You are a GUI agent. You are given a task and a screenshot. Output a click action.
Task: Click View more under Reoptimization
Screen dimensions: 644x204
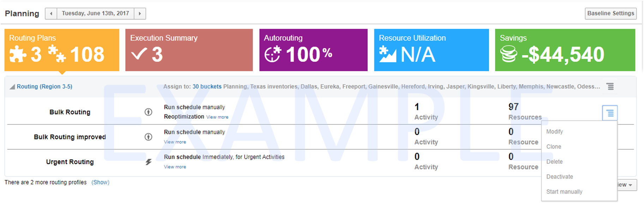click(217, 117)
